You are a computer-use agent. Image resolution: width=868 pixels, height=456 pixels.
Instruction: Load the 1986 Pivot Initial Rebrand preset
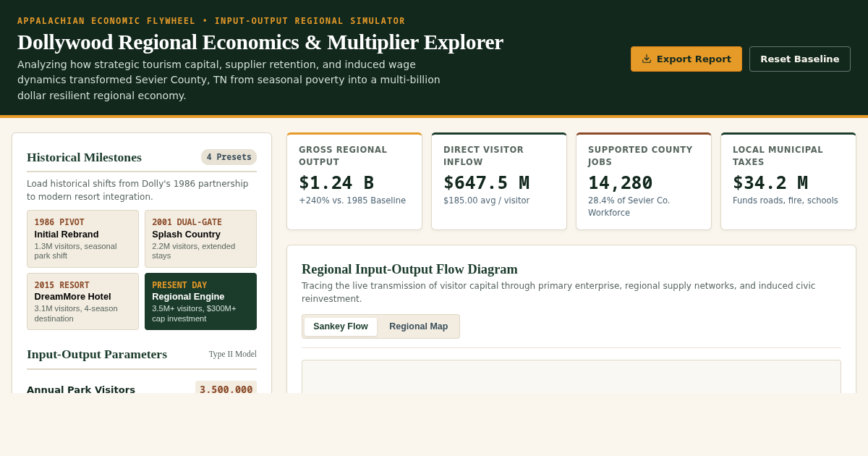[83, 239]
